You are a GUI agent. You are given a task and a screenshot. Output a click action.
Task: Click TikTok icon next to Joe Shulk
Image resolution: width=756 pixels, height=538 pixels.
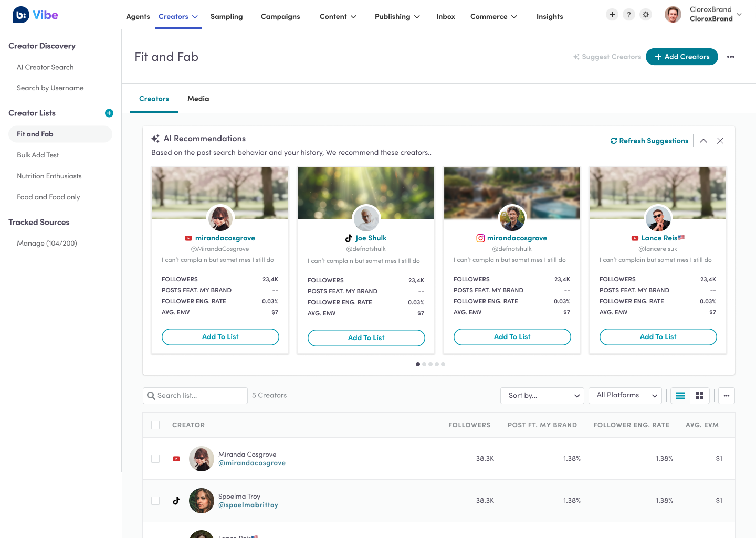349,238
